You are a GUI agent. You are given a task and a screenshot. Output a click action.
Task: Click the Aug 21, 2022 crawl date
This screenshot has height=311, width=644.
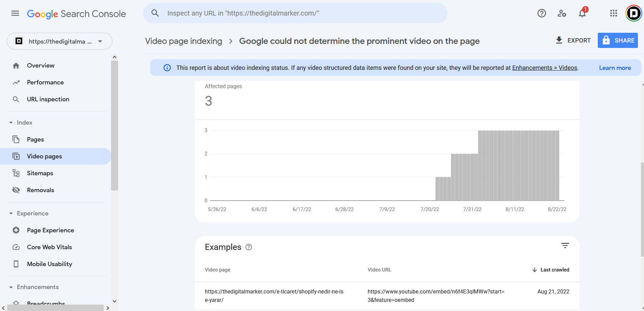point(553,292)
